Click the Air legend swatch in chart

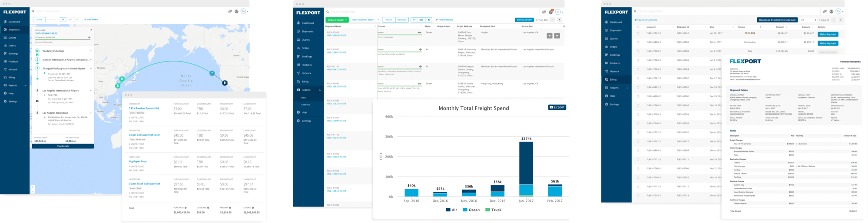point(448,210)
